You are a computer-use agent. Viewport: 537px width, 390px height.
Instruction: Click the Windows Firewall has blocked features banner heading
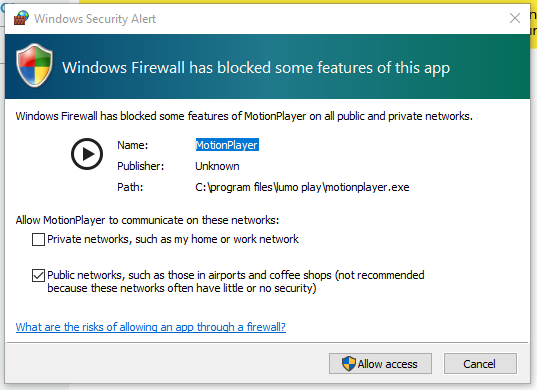(256, 68)
